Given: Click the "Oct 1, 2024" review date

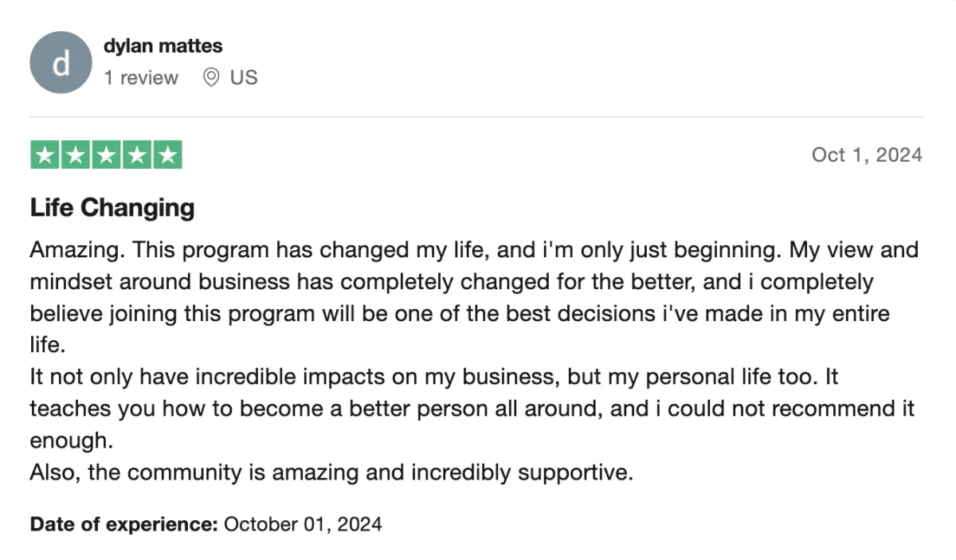Looking at the screenshot, I should point(867,155).
